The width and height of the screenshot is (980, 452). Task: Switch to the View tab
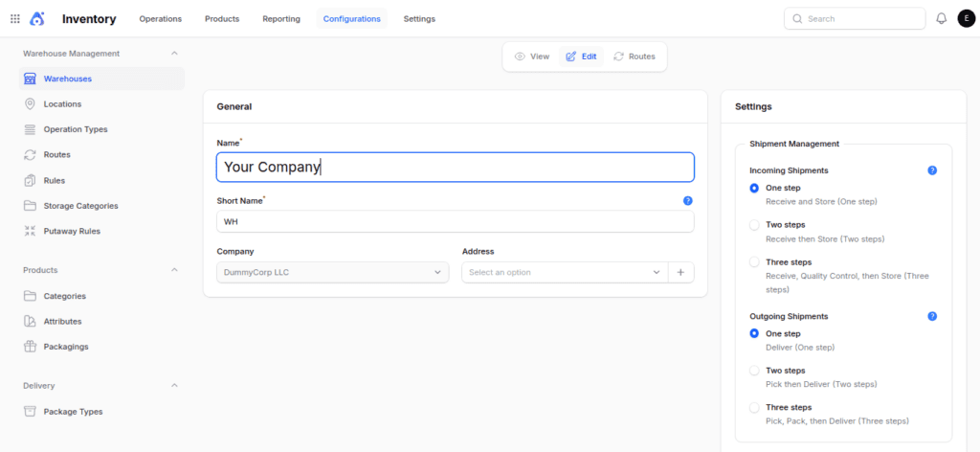[x=532, y=56]
